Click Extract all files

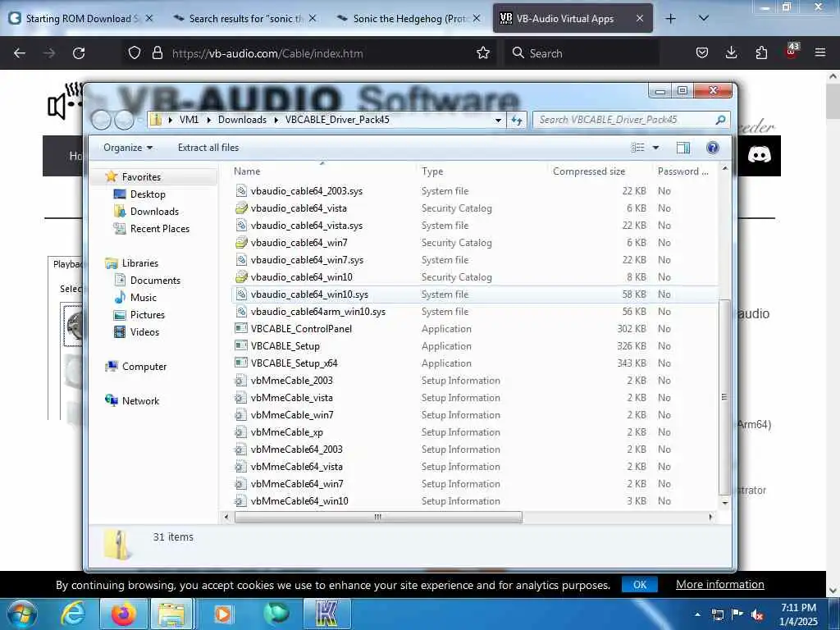click(208, 148)
